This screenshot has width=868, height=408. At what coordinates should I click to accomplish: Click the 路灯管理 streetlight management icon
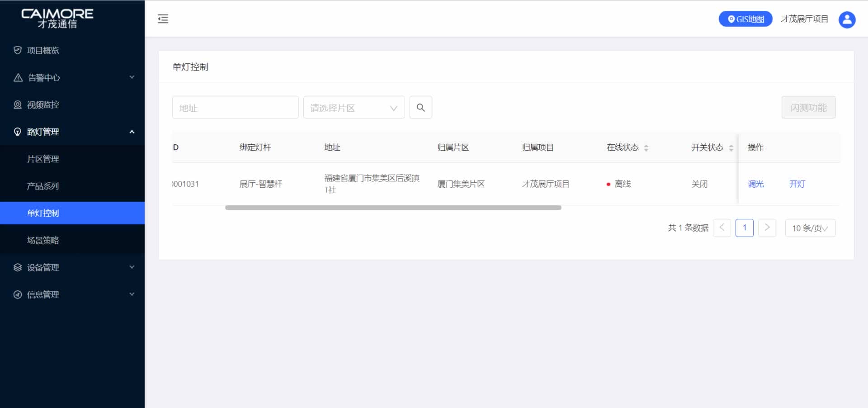pyautogui.click(x=17, y=132)
